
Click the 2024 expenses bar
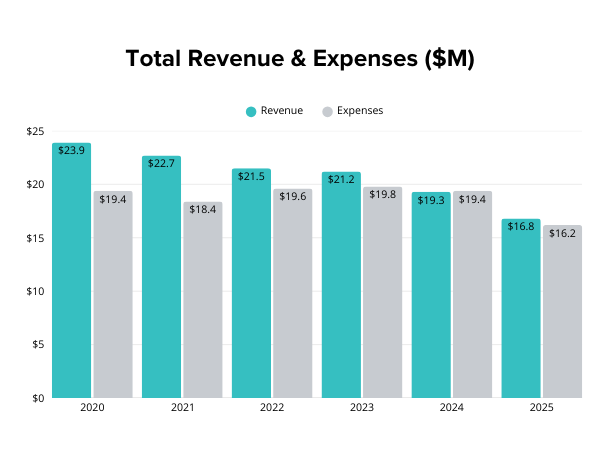pos(472,295)
